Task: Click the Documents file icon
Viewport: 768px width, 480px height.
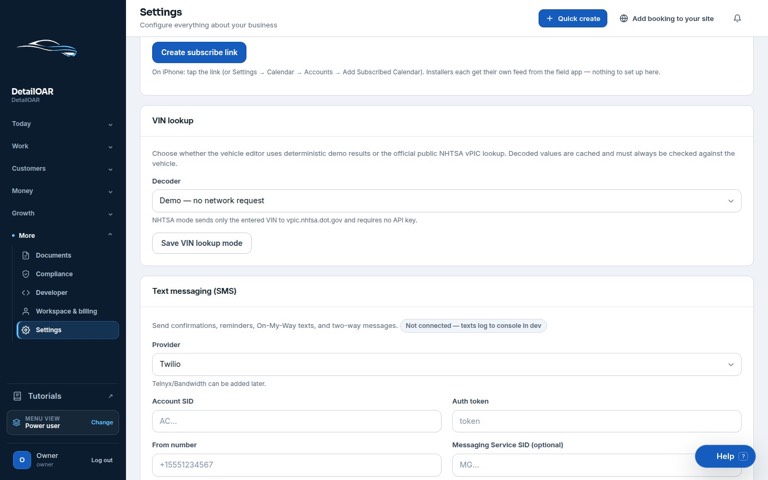Action: 25,255
